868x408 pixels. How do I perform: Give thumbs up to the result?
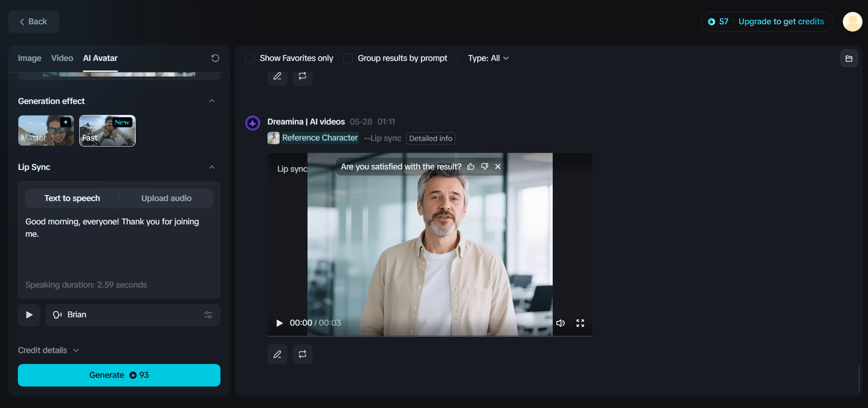coord(471,167)
